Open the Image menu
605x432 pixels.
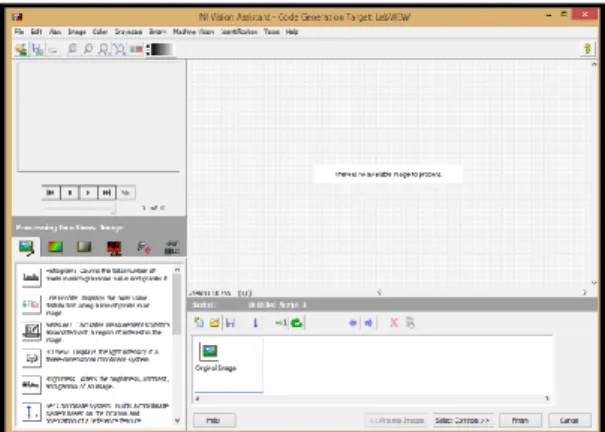(x=77, y=32)
